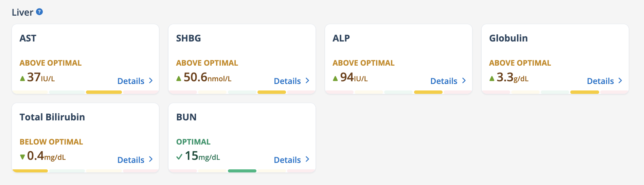
Task: Expand SHBG details via chevron arrow
Action: pos(307,81)
